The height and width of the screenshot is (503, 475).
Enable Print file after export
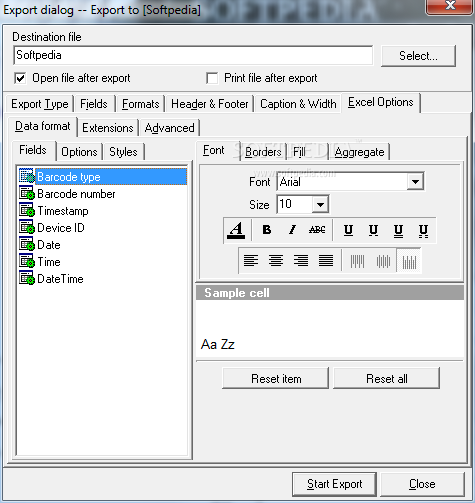coord(212,78)
